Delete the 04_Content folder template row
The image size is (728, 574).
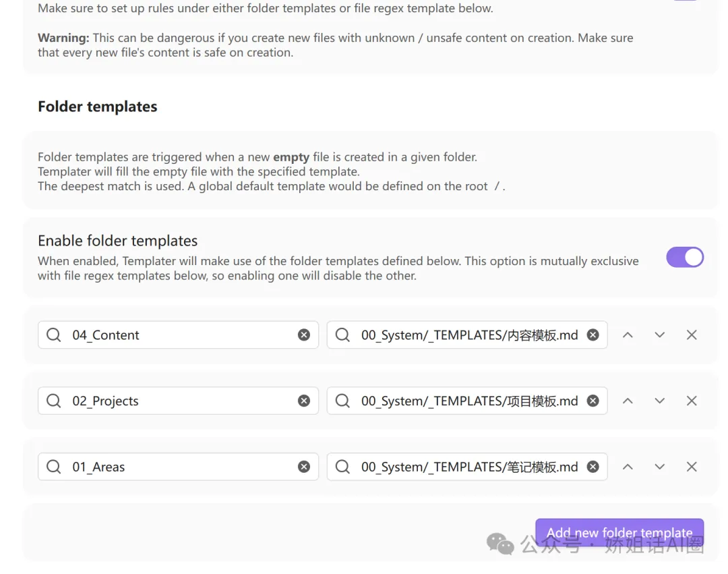(692, 335)
